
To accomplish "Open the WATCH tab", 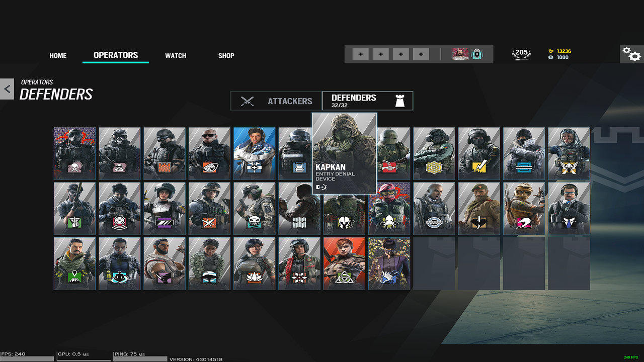I will coord(176,56).
